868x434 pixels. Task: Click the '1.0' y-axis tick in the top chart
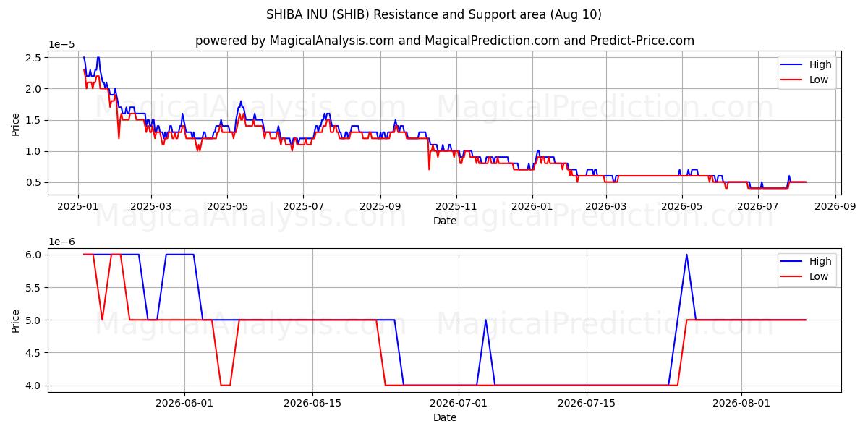[35, 151]
